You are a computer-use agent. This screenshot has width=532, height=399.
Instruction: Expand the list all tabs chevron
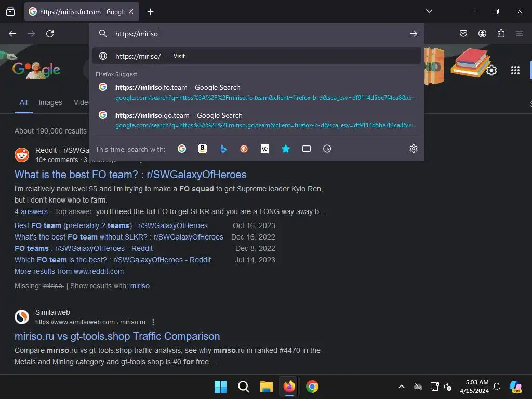pos(429,11)
